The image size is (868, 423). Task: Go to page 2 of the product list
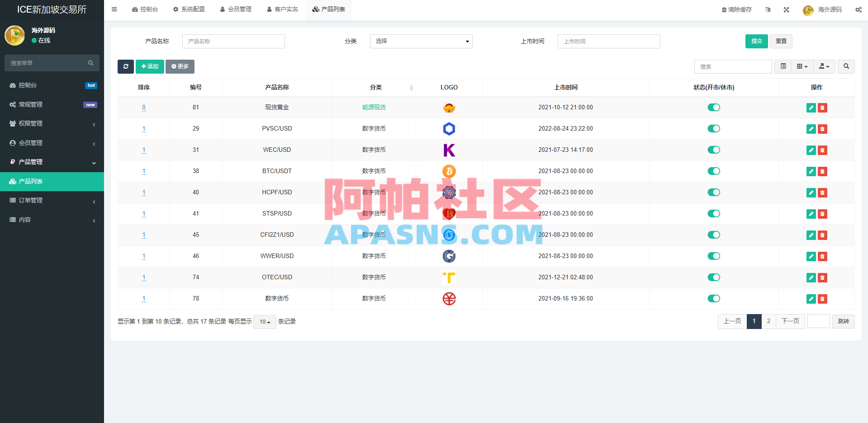pyautogui.click(x=768, y=321)
